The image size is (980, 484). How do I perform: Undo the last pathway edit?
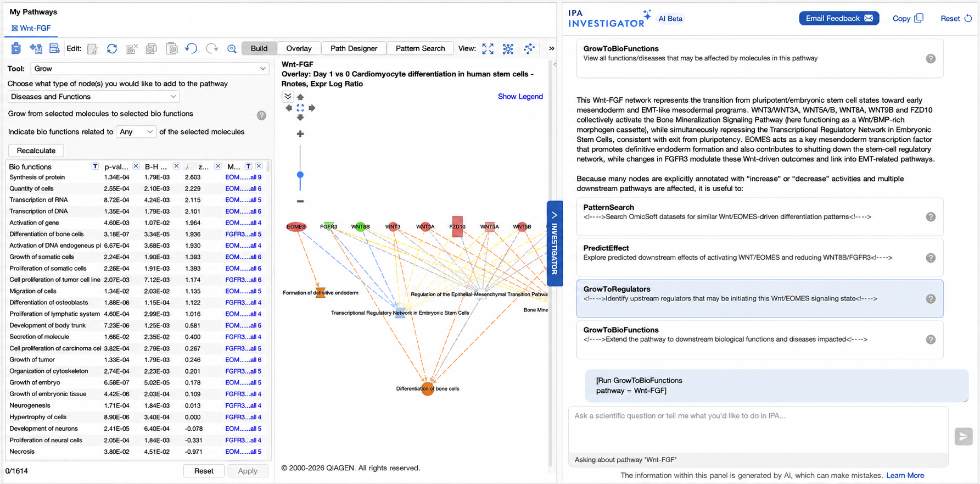pyautogui.click(x=191, y=48)
